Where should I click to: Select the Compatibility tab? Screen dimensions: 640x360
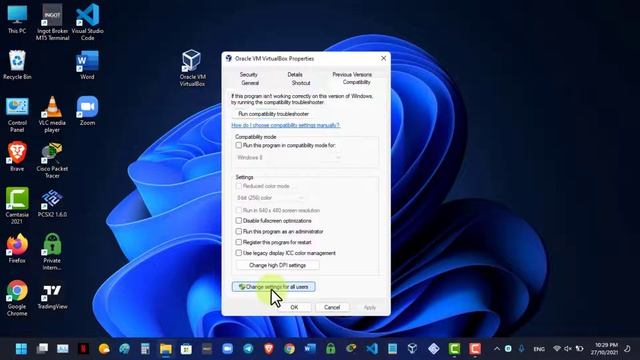(x=356, y=82)
